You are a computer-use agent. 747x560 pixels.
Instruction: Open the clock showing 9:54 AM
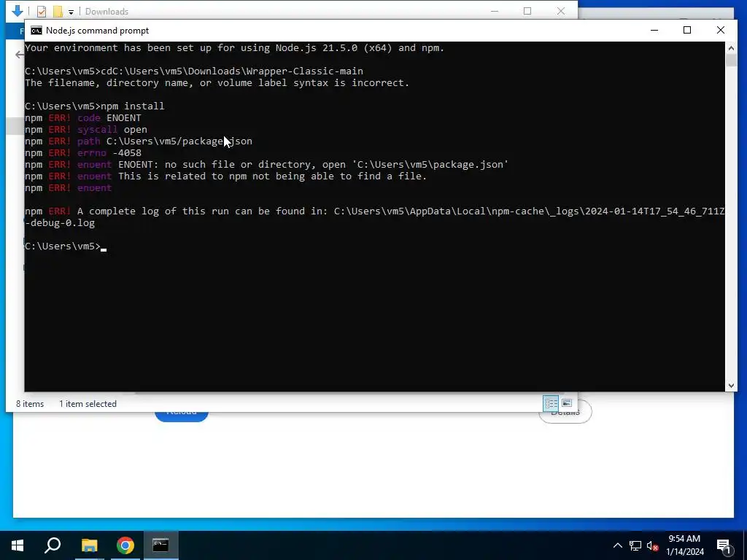pyautogui.click(x=684, y=545)
